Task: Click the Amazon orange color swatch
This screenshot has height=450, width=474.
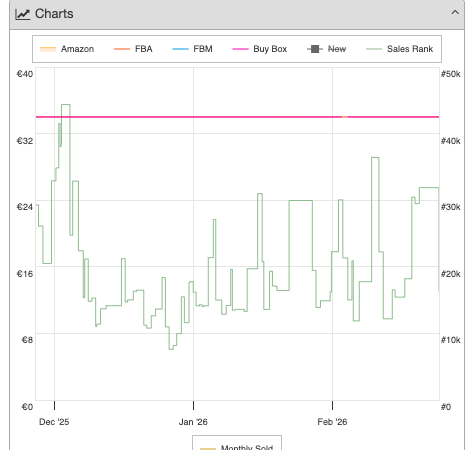Action: point(48,49)
